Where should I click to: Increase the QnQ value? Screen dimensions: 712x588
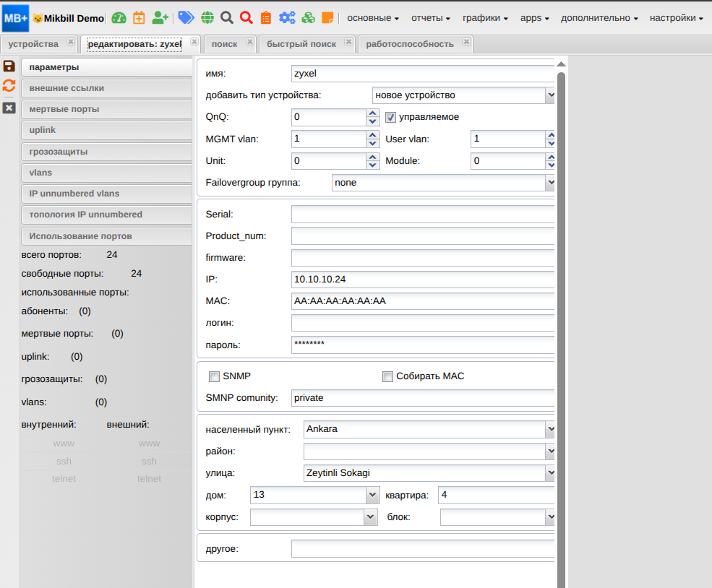coord(372,113)
